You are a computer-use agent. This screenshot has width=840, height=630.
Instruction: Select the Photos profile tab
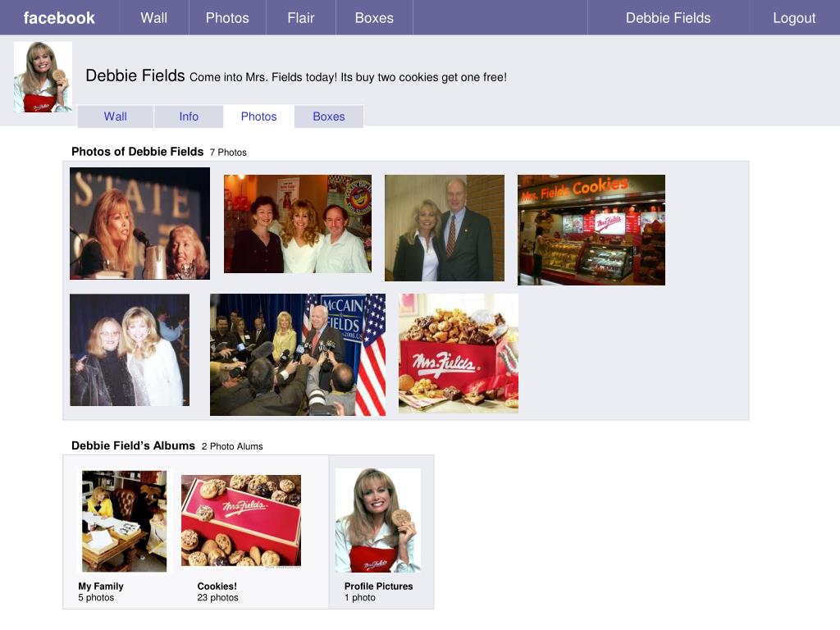[258, 116]
